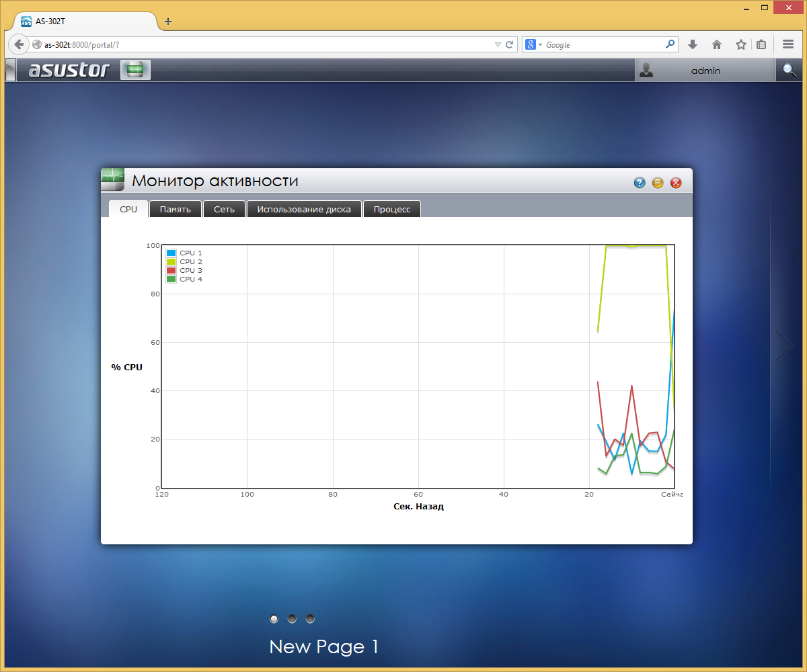
Task: Click the CPU 3 red legend swatch
Action: pyautogui.click(x=171, y=271)
